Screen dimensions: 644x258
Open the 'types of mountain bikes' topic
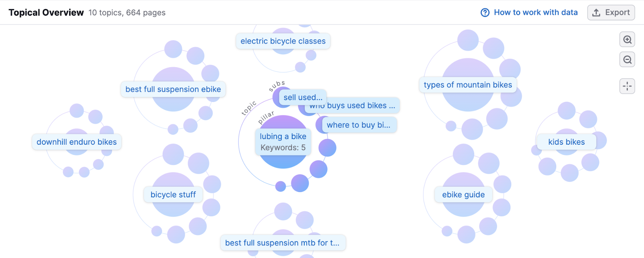pos(468,85)
